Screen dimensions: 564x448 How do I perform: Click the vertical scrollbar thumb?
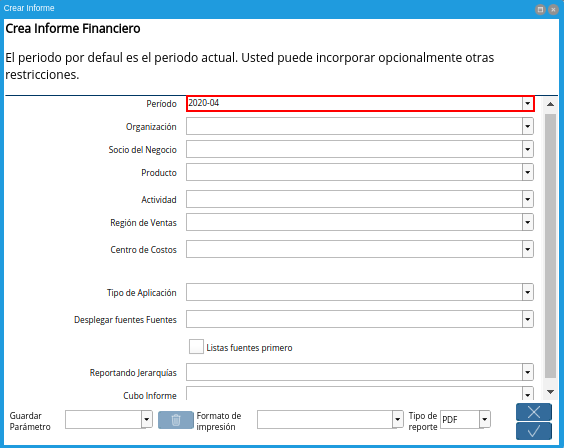point(550,246)
